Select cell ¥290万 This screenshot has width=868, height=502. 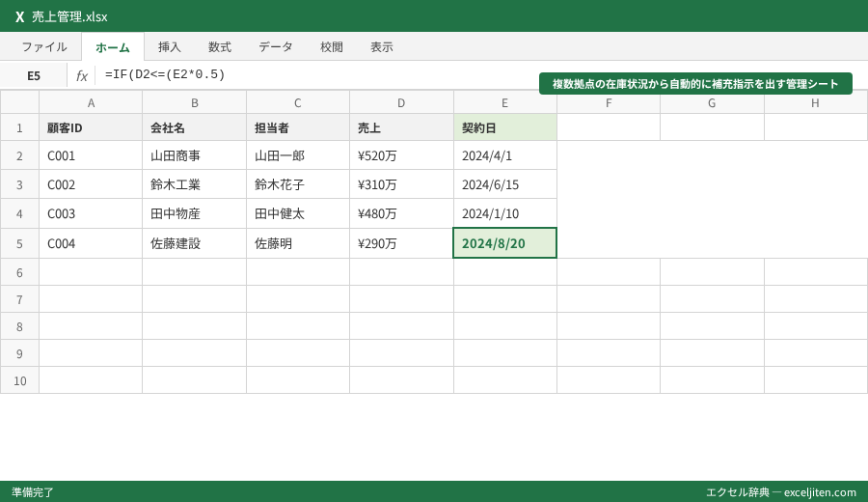tap(401, 243)
